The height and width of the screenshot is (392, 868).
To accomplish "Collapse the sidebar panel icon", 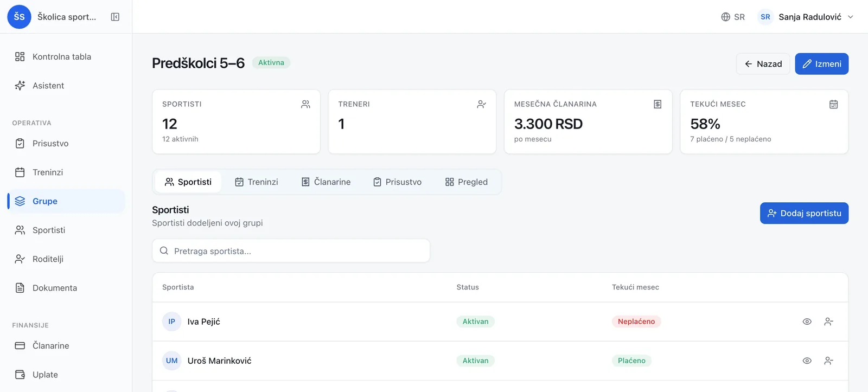I will (115, 17).
